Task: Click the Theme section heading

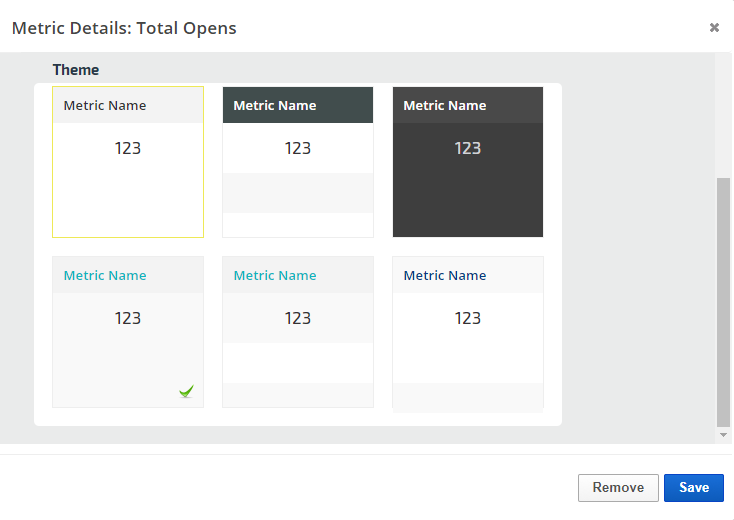Action: (76, 70)
